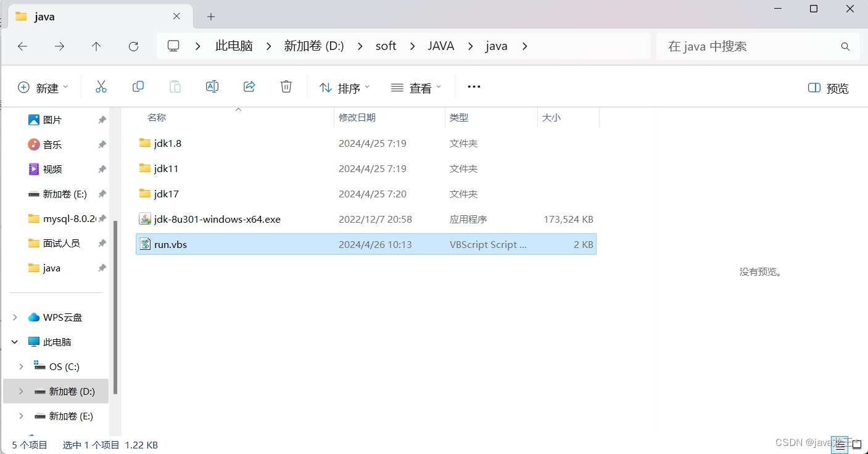Click the Rename icon in toolbar
Image resolution: width=868 pixels, height=454 pixels.
coord(212,87)
